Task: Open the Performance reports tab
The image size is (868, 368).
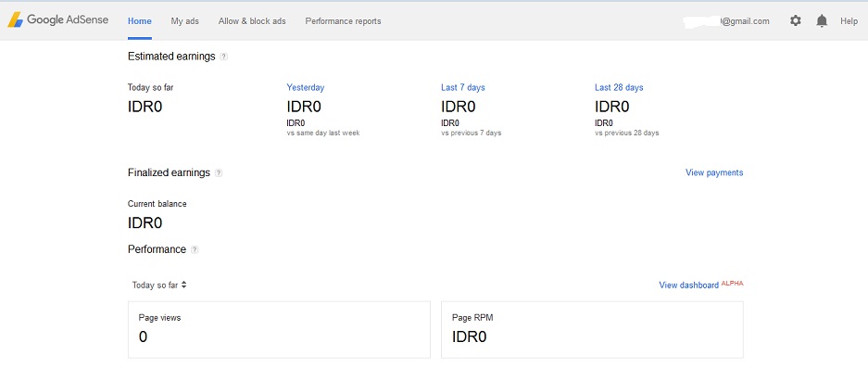Action: pyautogui.click(x=343, y=21)
